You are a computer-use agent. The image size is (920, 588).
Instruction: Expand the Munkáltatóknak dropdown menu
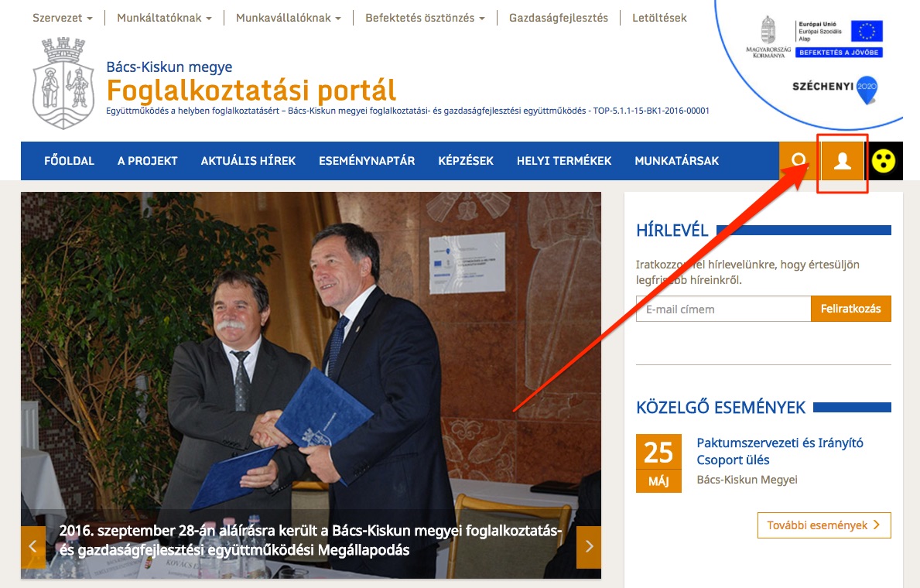pyautogui.click(x=164, y=19)
